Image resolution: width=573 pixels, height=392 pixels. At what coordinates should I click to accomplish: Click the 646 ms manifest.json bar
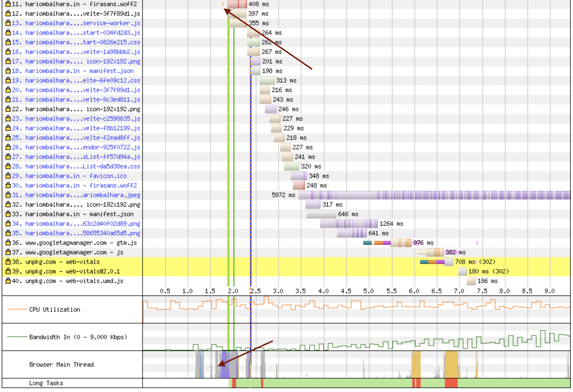pos(321,214)
